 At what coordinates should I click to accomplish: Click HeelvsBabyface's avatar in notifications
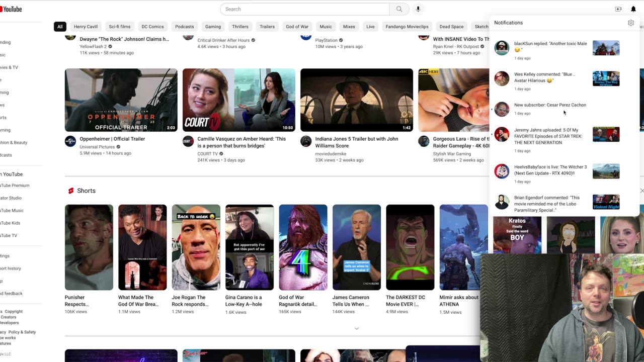502,171
